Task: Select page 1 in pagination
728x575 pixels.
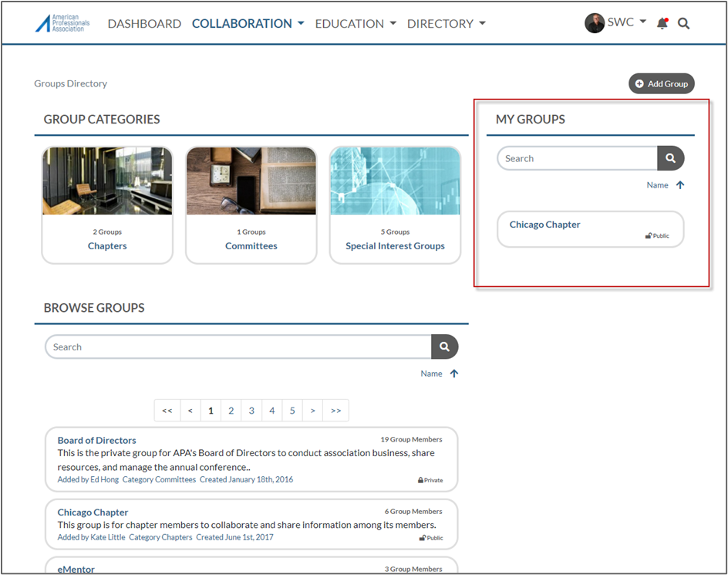Action: tap(211, 411)
